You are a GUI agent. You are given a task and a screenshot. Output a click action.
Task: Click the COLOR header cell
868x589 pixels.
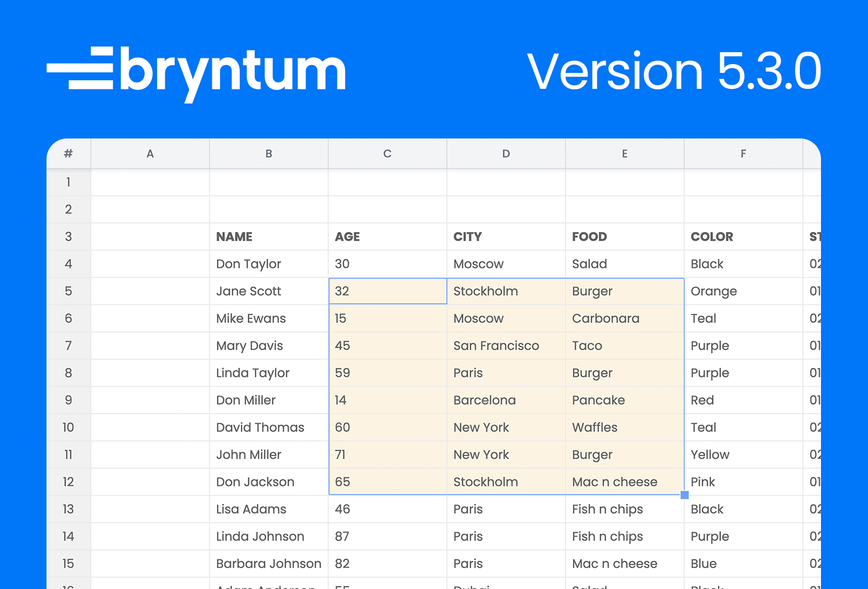click(x=743, y=237)
